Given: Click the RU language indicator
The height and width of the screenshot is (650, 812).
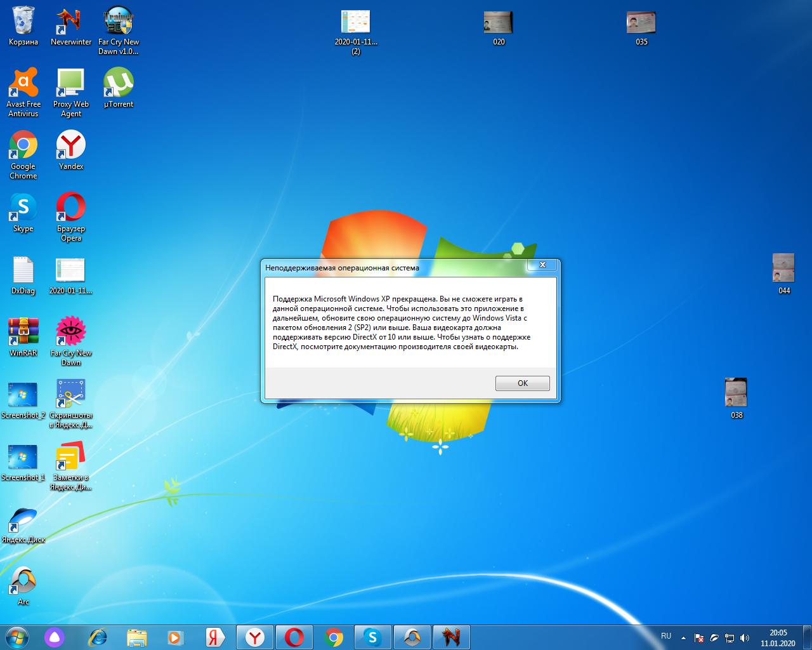Looking at the screenshot, I should tap(666, 636).
